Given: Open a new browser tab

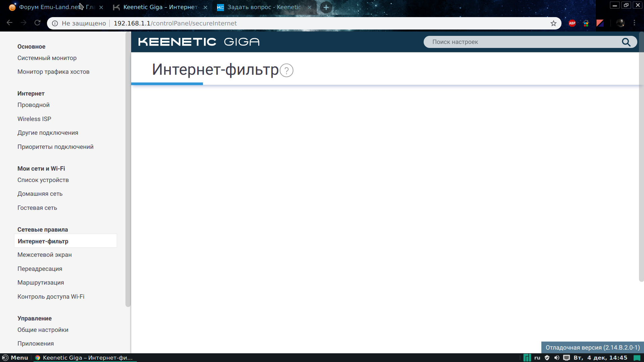Looking at the screenshot, I should point(326,7).
